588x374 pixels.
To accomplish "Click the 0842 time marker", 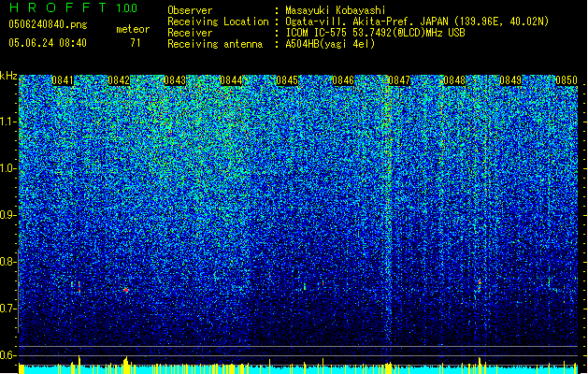I will coord(119,80).
